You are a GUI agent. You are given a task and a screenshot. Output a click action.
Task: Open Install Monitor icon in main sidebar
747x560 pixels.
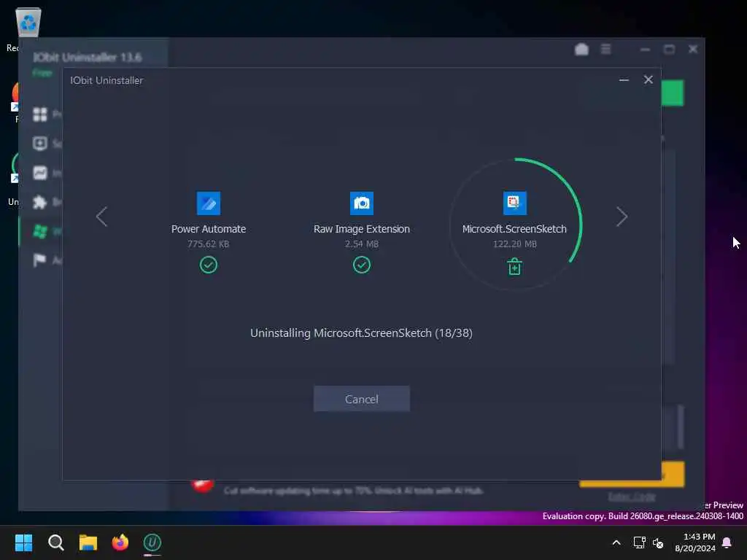(x=40, y=172)
